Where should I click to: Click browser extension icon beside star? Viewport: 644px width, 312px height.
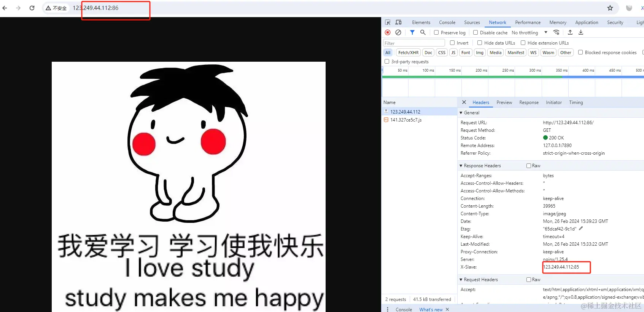(629, 8)
